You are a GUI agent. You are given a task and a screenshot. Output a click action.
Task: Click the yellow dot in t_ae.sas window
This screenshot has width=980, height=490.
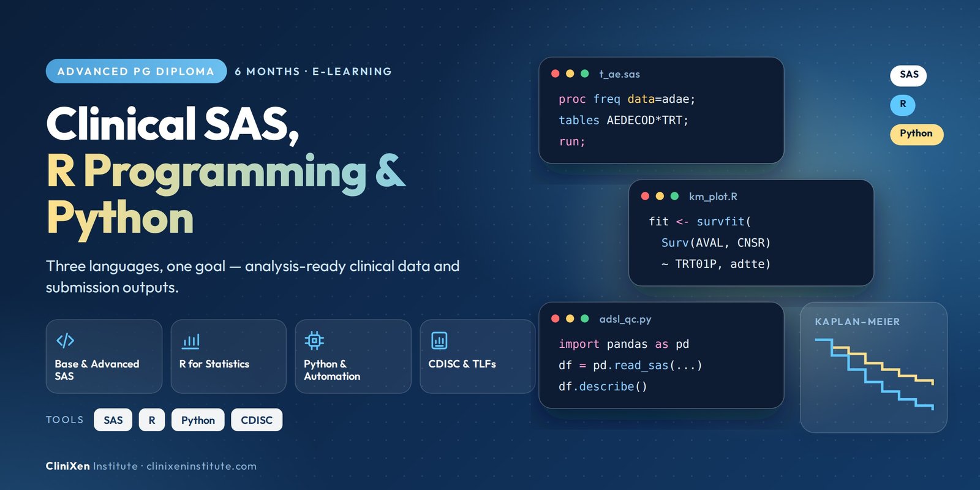point(570,73)
